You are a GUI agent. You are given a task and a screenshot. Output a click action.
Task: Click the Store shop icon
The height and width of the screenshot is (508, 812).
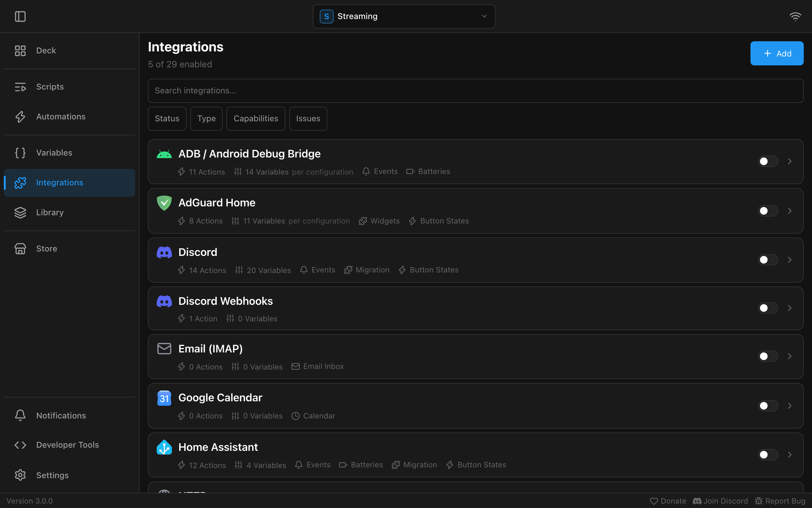(x=20, y=249)
